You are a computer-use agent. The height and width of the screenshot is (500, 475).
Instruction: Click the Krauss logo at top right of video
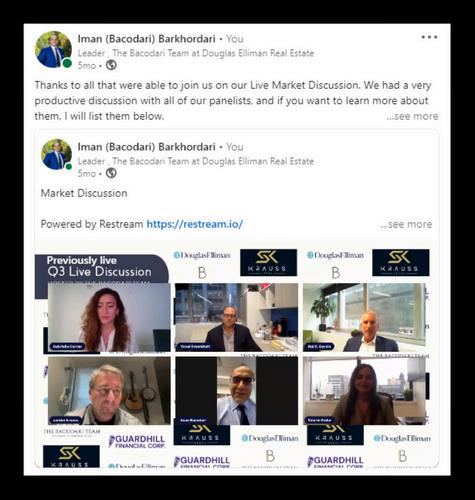pos(401,263)
